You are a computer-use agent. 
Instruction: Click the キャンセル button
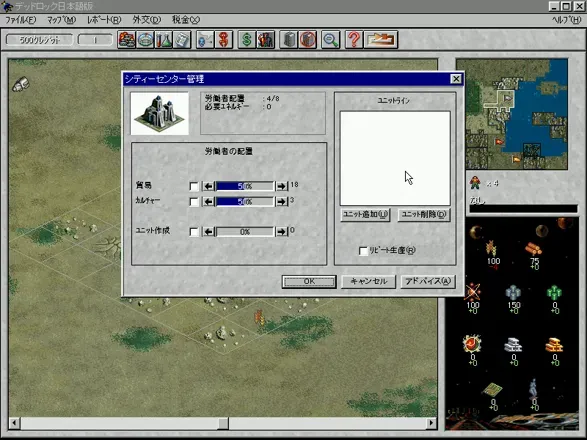pyautogui.click(x=369, y=282)
